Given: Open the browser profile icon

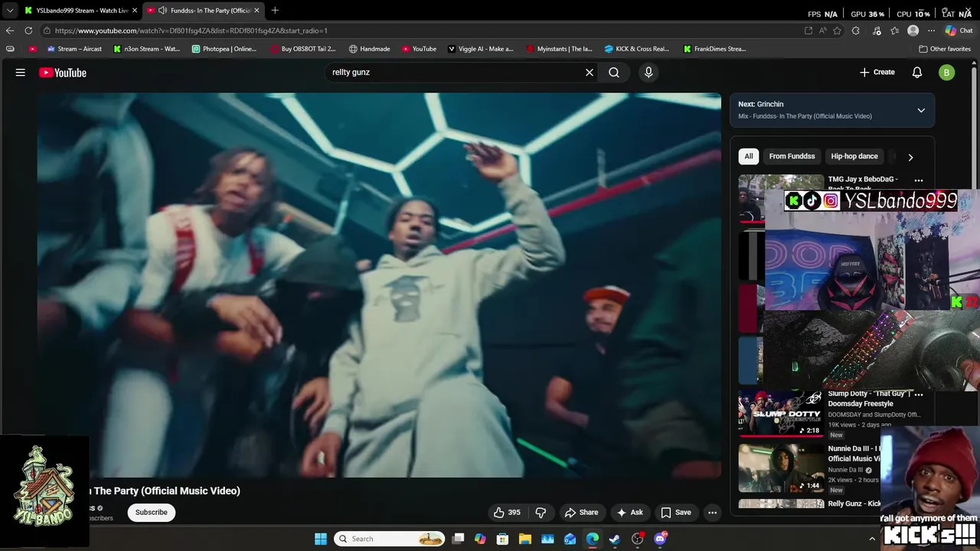Looking at the screenshot, I should 913,31.
